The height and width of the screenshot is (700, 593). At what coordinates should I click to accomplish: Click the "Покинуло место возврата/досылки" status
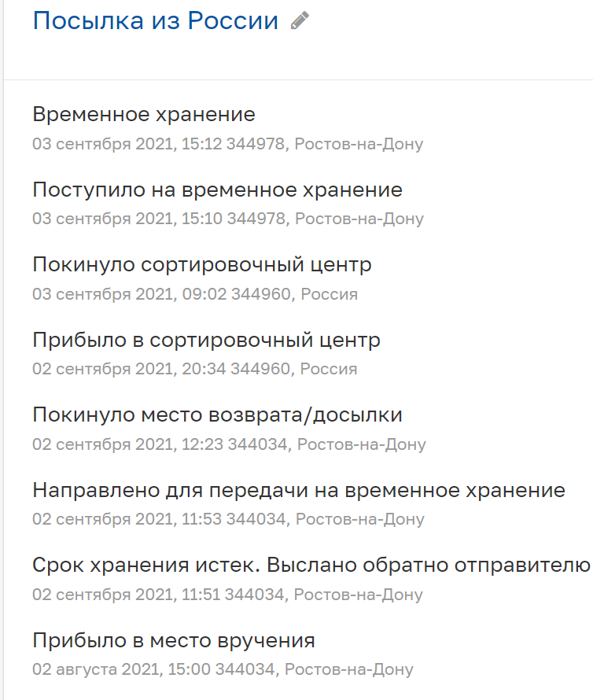217,415
